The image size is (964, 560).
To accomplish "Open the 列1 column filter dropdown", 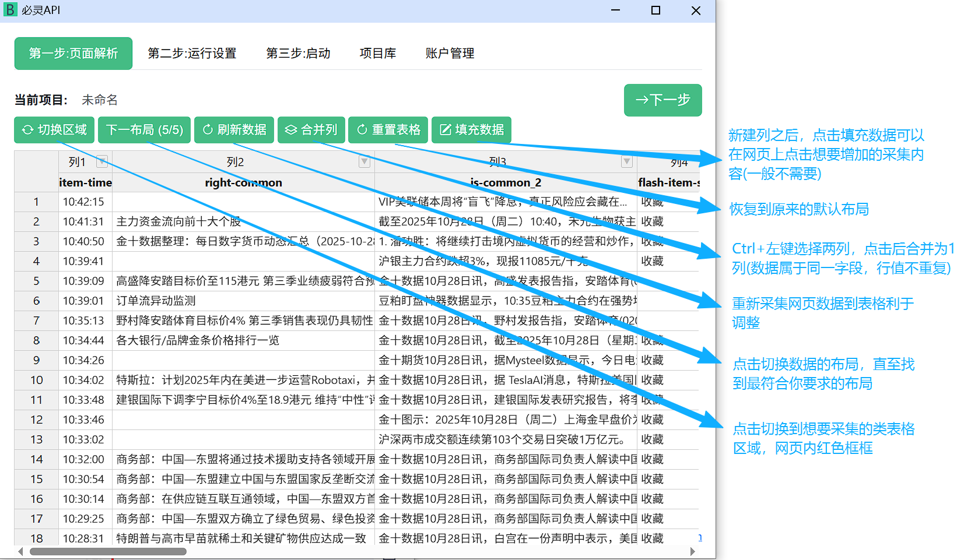I will (x=102, y=161).
